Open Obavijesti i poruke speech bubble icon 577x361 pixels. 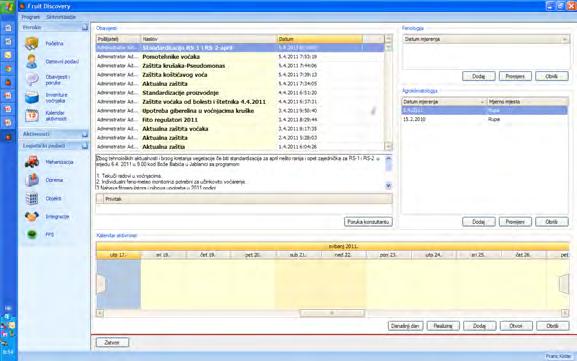tap(32, 79)
